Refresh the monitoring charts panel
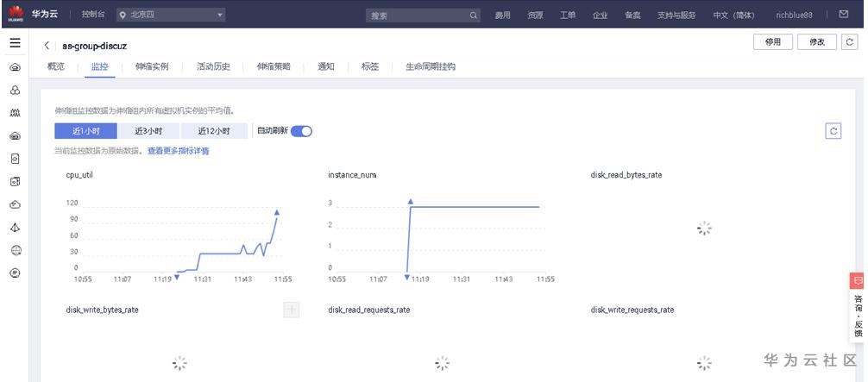Image resolution: width=868 pixels, height=382 pixels. (x=833, y=131)
